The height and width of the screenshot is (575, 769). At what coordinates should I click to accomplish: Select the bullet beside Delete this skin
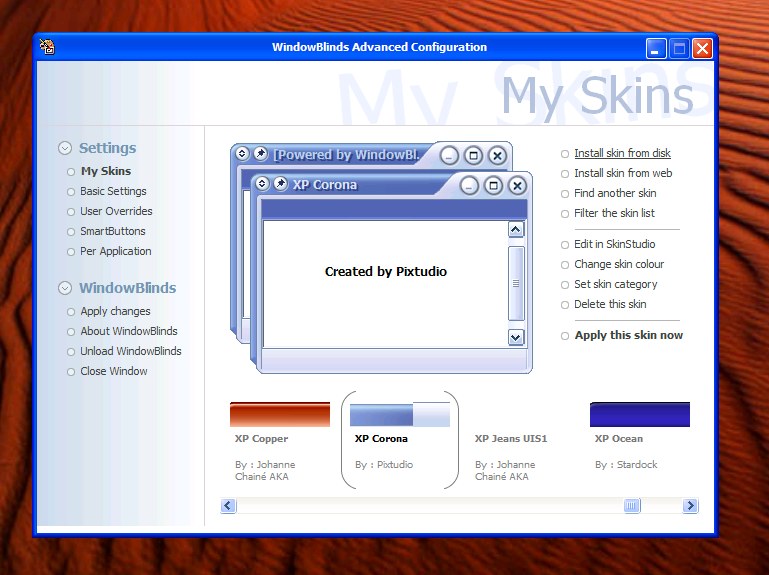tap(565, 305)
